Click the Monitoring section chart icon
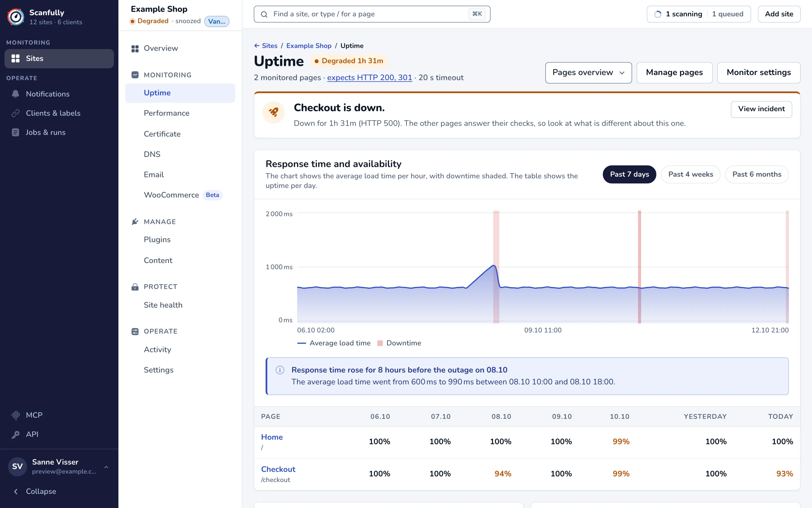This screenshot has height=508, width=812. (135, 75)
